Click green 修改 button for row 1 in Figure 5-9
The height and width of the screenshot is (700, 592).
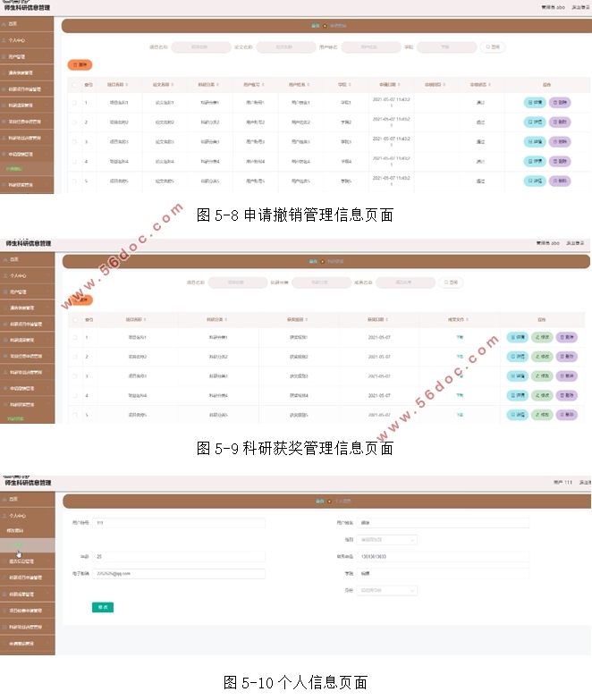tap(543, 338)
